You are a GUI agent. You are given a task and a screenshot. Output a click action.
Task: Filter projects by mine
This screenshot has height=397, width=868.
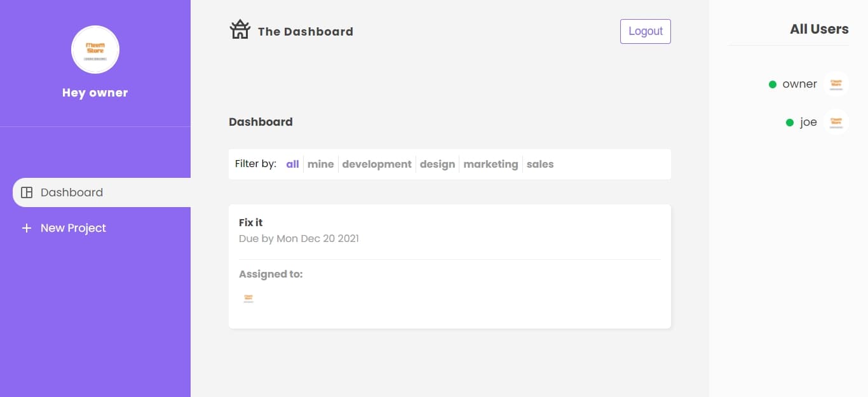(x=321, y=164)
